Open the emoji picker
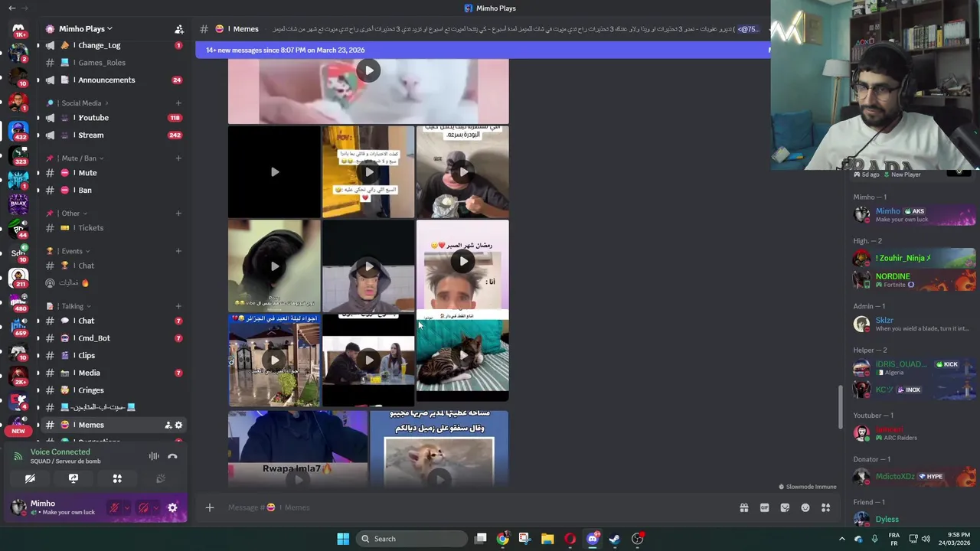Image resolution: width=980 pixels, height=551 pixels. click(x=805, y=507)
